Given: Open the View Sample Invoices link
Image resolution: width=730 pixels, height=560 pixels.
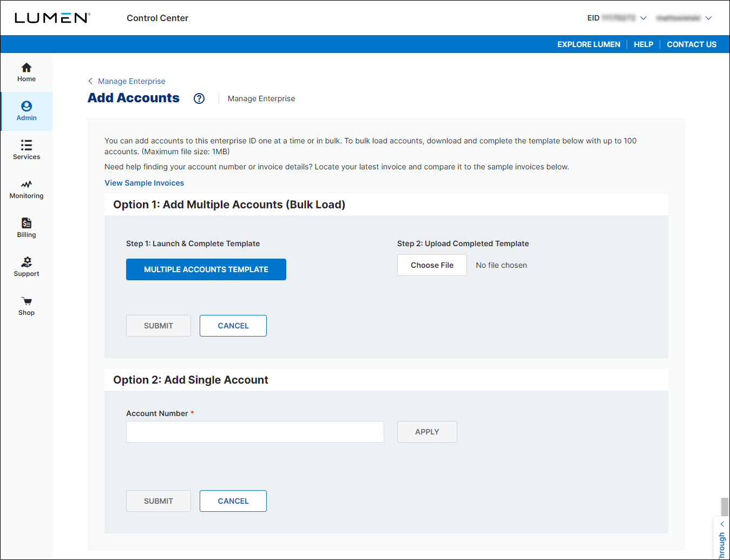Looking at the screenshot, I should (x=144, y=183).
